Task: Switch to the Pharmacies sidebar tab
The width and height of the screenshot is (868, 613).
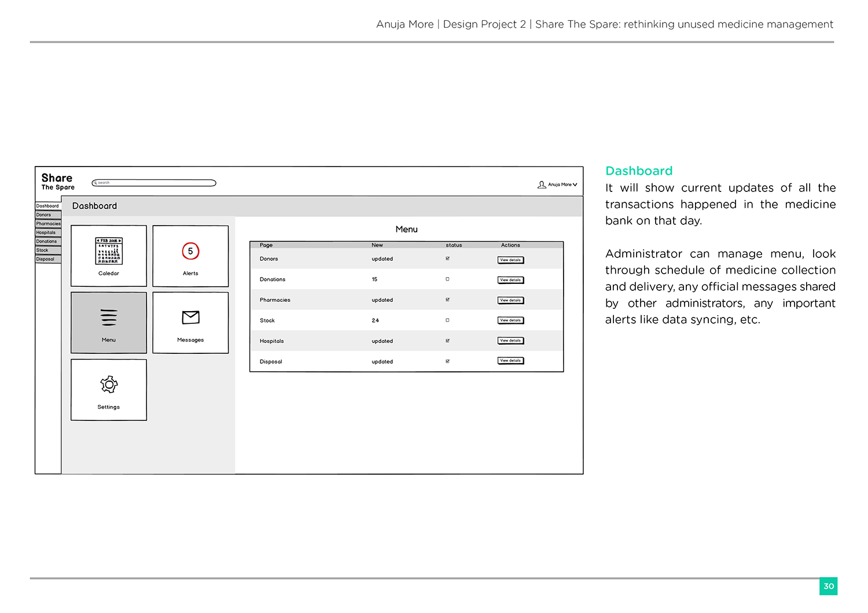Action: [x=48, y=224]
